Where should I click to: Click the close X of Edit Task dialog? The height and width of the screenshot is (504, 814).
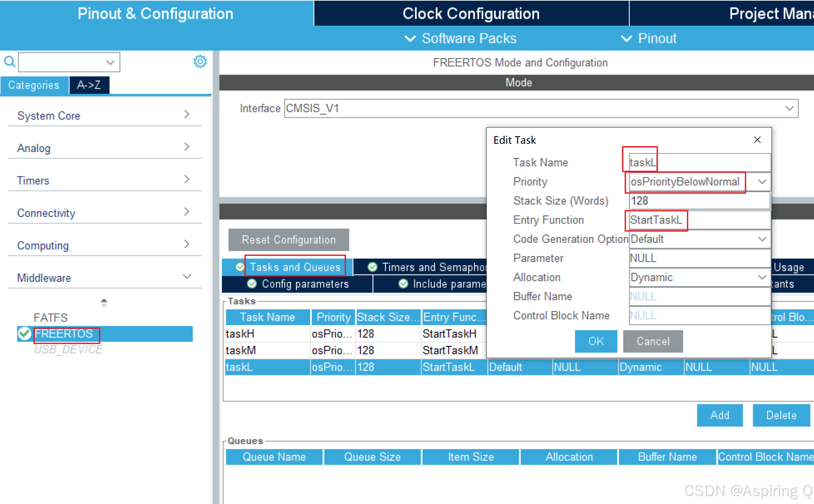[757, 140]
